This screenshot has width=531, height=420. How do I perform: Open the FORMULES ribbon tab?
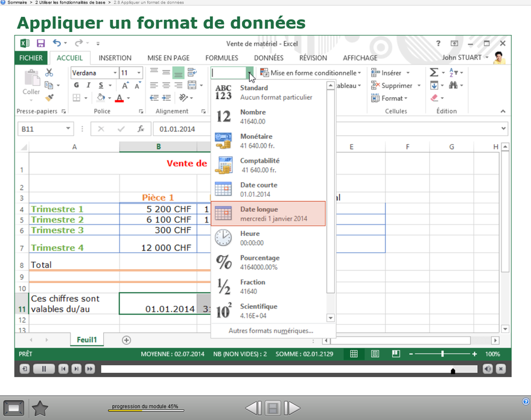click(x=221, y=58)
